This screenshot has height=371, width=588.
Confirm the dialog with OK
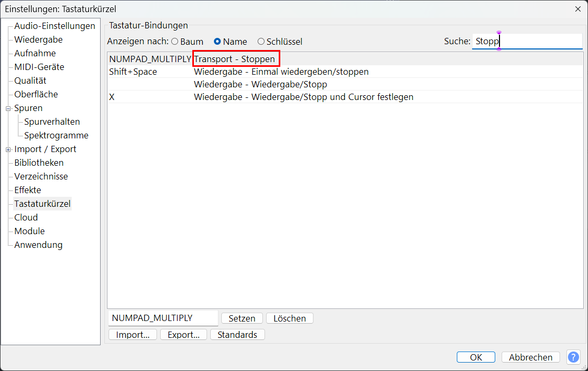476,357
